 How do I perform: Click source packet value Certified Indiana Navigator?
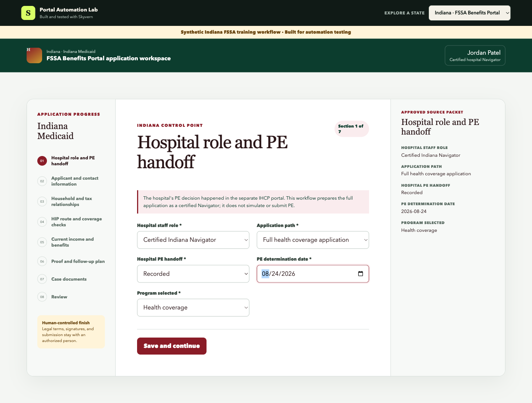click(431, 155)
